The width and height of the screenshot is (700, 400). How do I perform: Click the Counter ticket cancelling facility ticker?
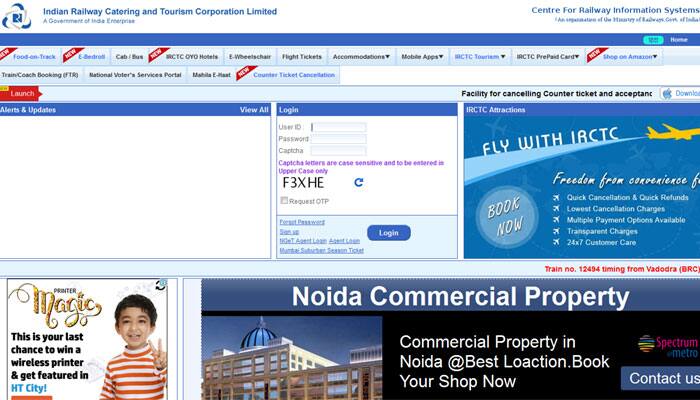coord(556,94)
